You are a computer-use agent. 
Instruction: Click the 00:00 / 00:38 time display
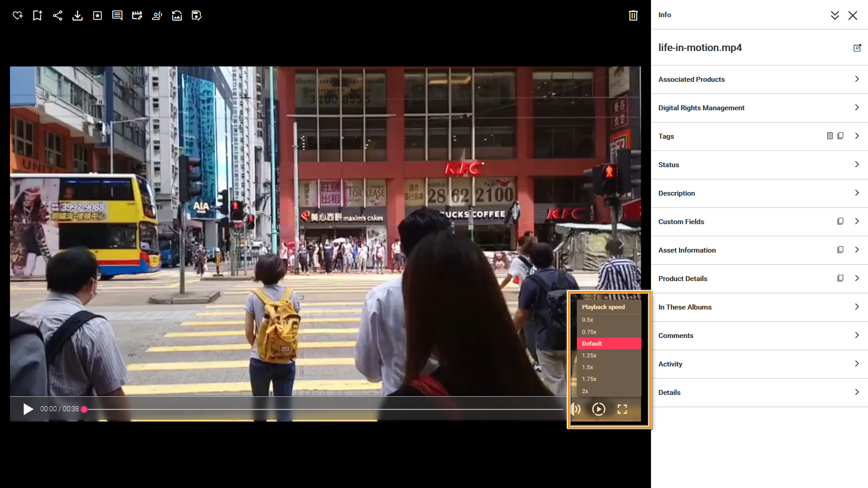click(x=59, y=409)
